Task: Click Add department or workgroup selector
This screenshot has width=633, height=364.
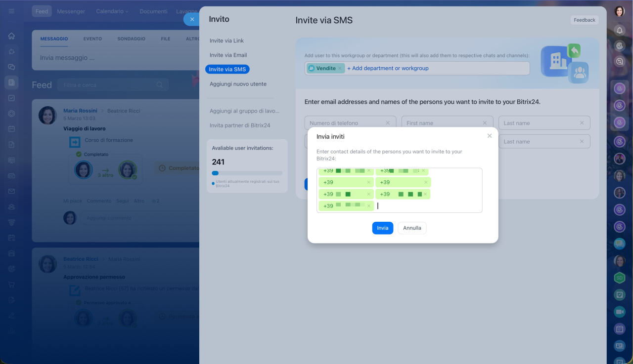Action: click(388, 68)
